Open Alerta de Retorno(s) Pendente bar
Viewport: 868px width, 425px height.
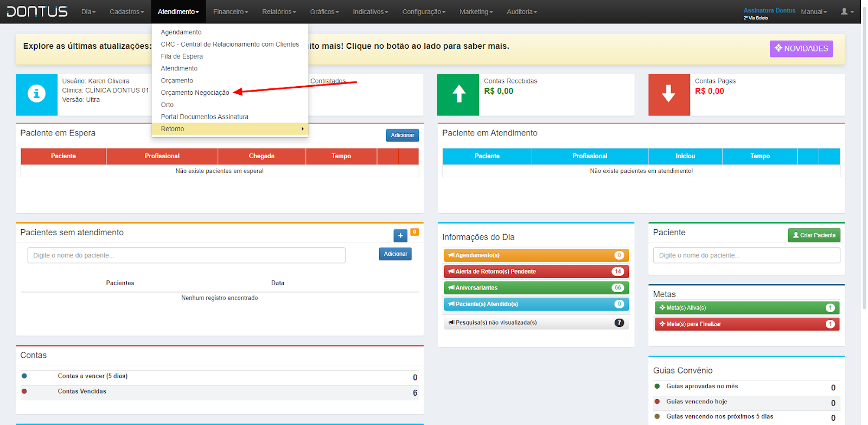coord(536,272)
